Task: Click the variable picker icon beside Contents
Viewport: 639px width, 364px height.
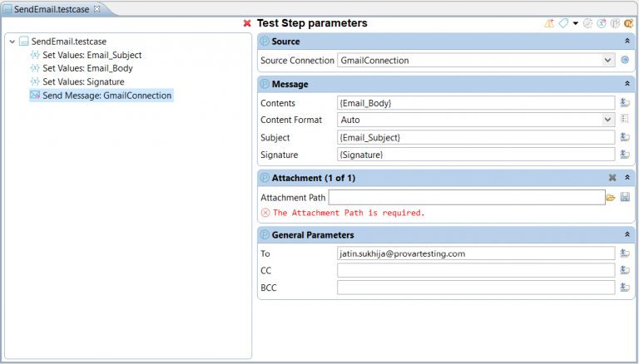Action: pyautogui.click(x=625, y=103)
